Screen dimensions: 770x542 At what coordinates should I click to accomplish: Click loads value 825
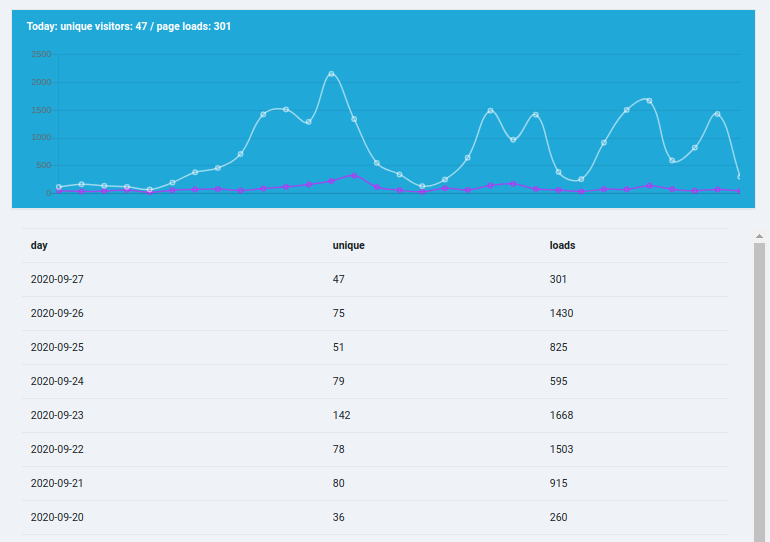coord(558,347)
